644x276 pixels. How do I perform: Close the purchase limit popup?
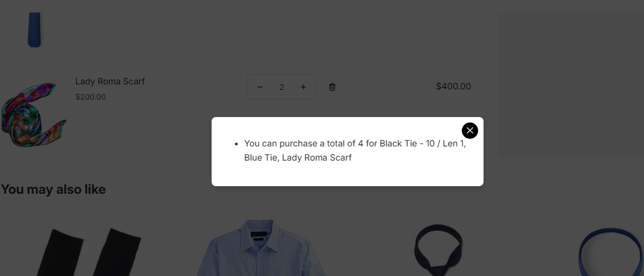pos(470,131)
